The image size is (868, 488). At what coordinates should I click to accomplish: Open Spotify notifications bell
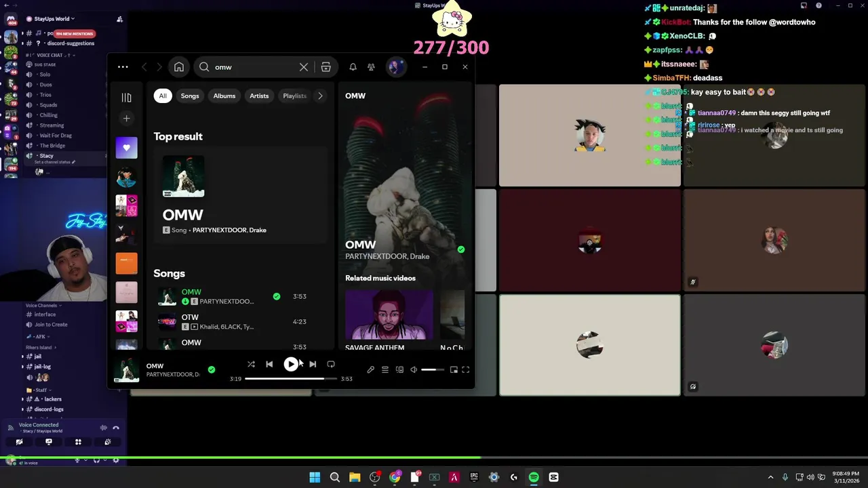pos(353,67)
